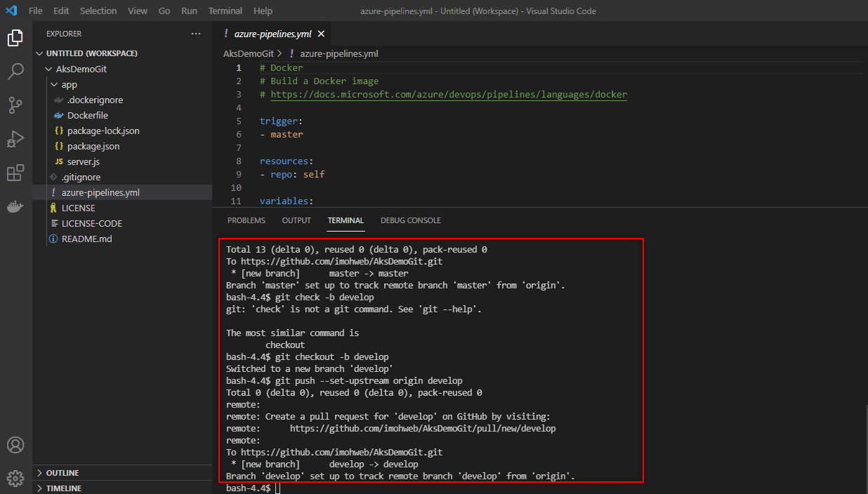Collapse the app folder
The width and height of the screenshot is (868, 494).
[x=55, y=85]
